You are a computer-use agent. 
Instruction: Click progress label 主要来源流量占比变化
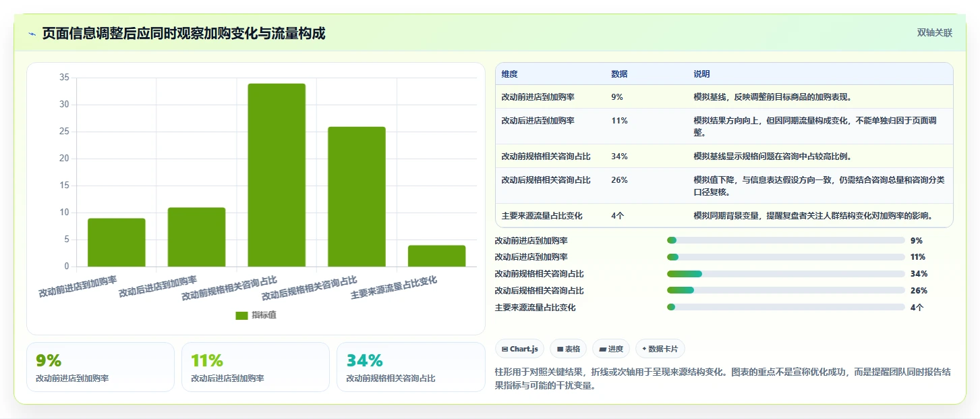click(x=535, y=307)
